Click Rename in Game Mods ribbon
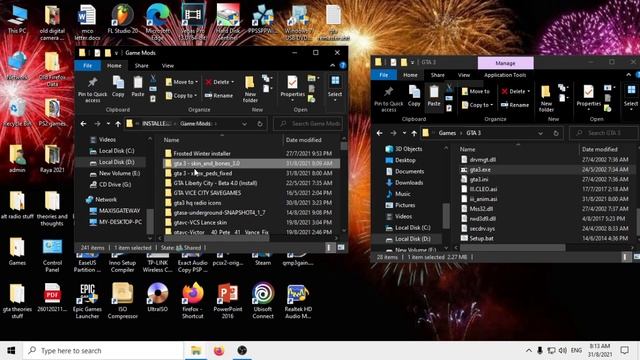Image resolution: width=640 pixels, height=360 pixels. 219,95
